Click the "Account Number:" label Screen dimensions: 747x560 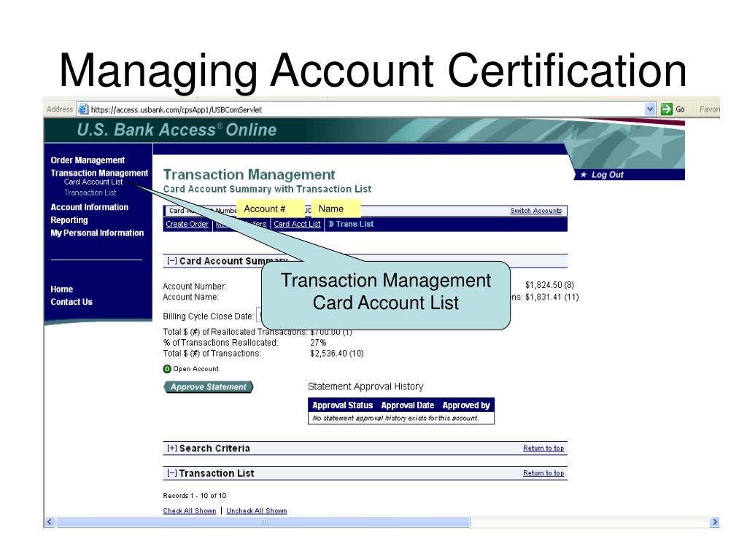pyautogui.click(x=194, y=287)
